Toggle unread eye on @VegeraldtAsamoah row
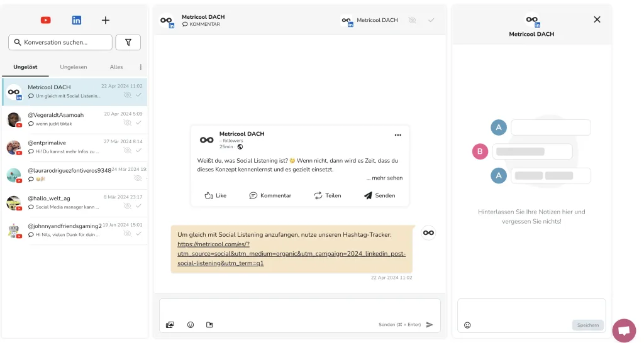644x343 pixels. coord(127,122)
